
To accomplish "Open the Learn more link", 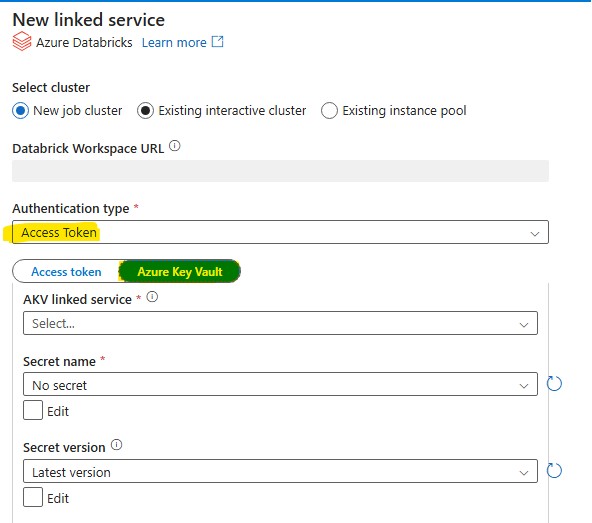I will (x=174, y=43).
